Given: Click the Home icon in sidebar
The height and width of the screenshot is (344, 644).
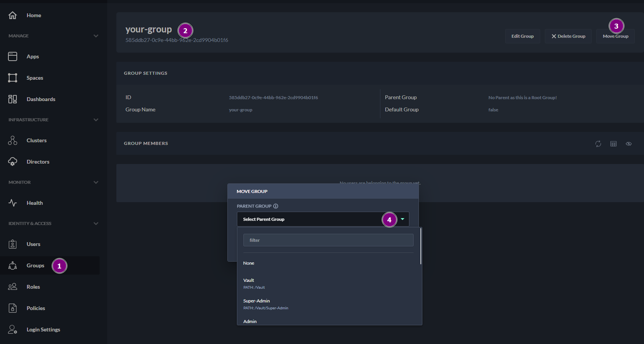Looking at the screenshot, I should [x=13, y=15].
